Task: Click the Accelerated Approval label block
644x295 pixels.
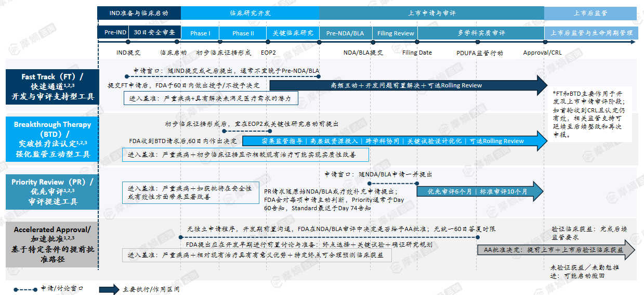Action: click(52, 243)
